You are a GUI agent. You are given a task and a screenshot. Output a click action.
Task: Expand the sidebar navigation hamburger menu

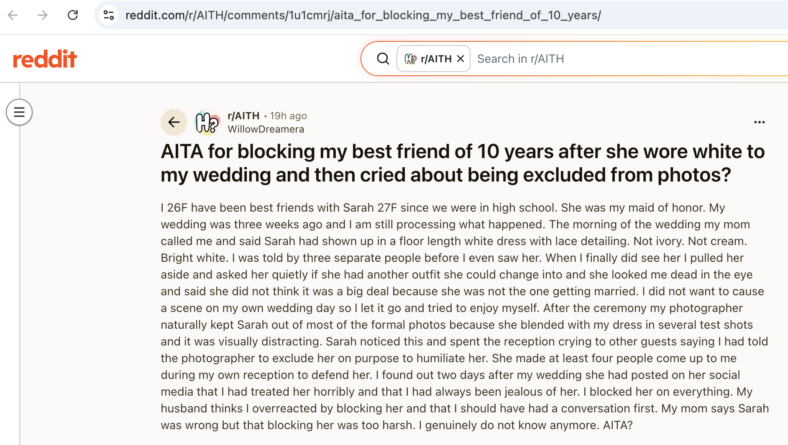tap(19, 112)
